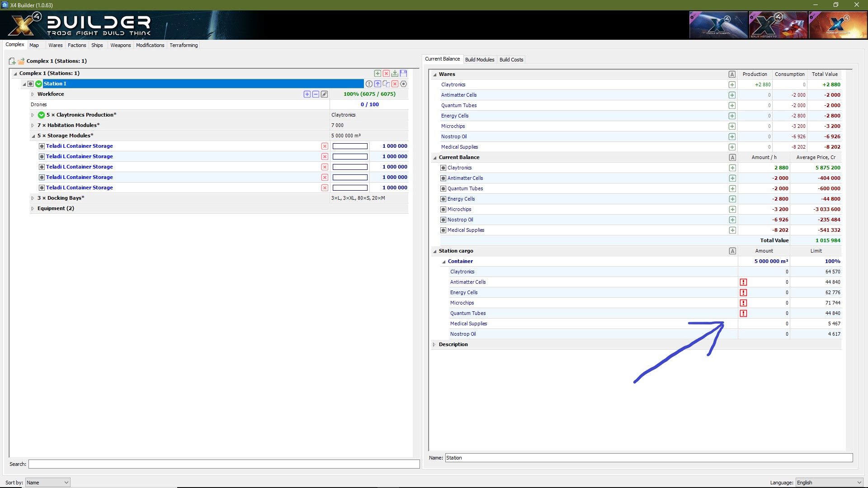Expand the 7 × Habitation Modules row
The height and width of the screenshot is (488, 868).
coord(33,125)
